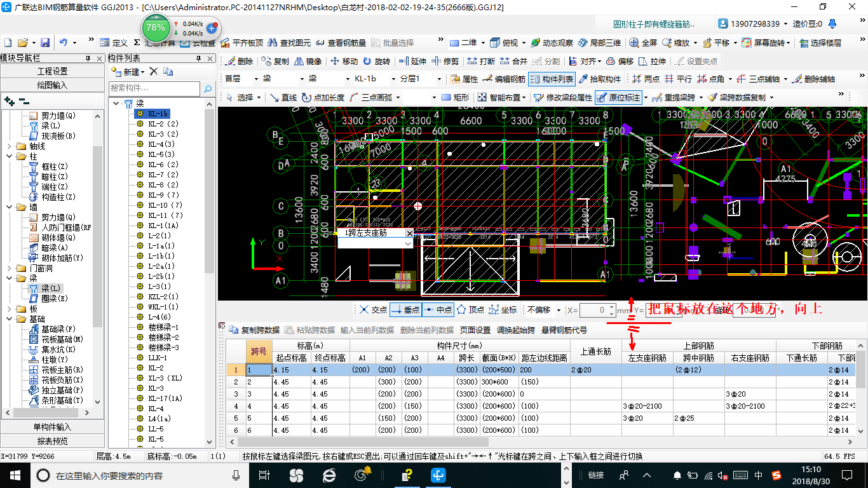The height and width of the screenshot is (488, 868).
Task: Click 拾取构件 pick component tool
Action: 599,79
